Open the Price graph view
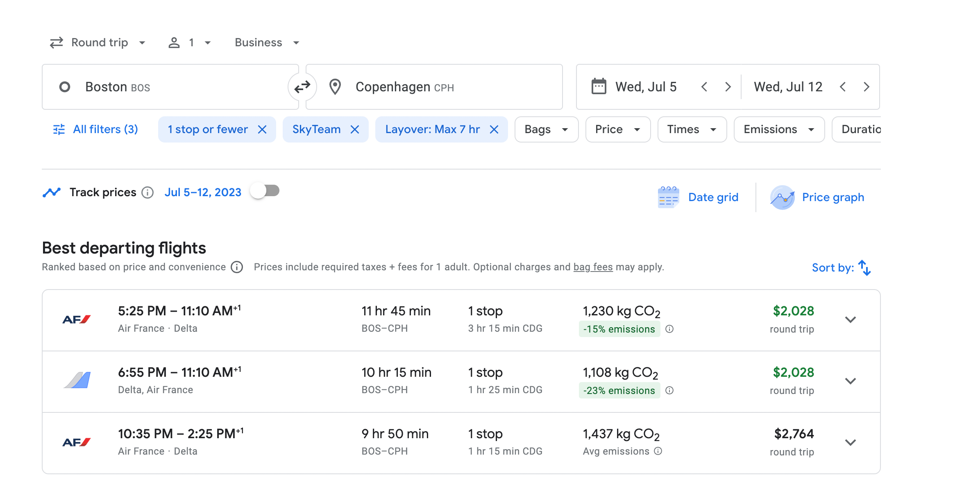Image resolution: width=980 pixels, height=498 pixels. [x=817, y=197]
